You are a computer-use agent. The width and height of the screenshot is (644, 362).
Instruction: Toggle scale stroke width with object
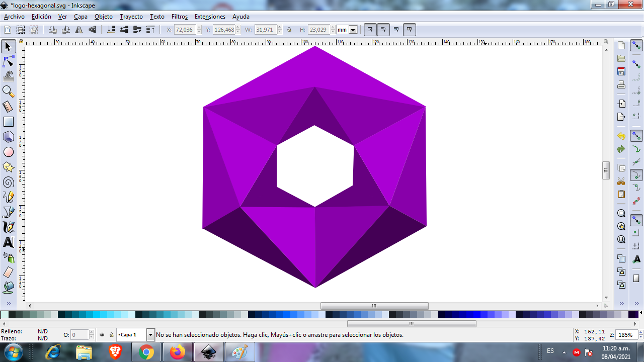(x=370, y=30)
